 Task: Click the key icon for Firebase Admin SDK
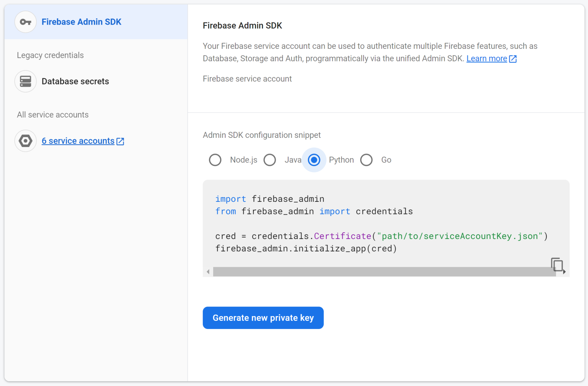click(x=25, y=22)
